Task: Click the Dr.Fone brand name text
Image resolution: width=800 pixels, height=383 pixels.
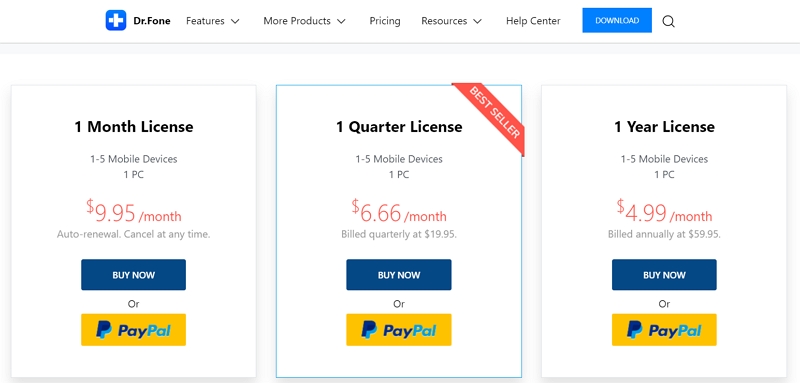Action: [152, 21]
